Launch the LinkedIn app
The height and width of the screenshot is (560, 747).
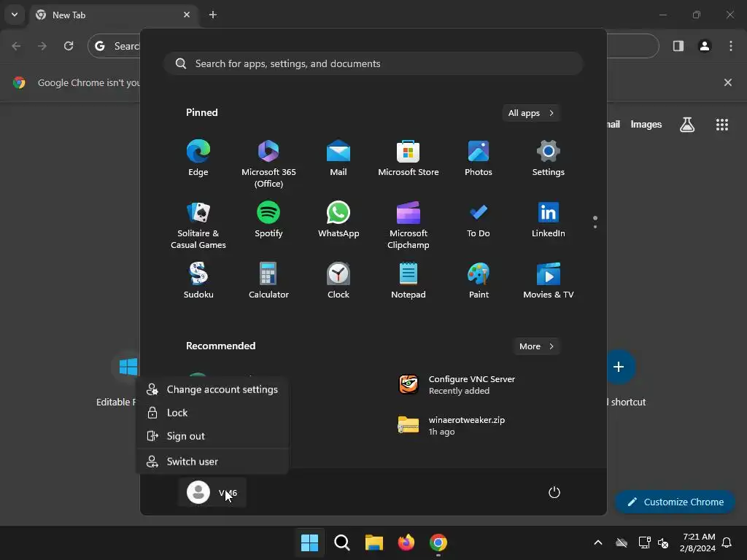click(x=549, y=220)
